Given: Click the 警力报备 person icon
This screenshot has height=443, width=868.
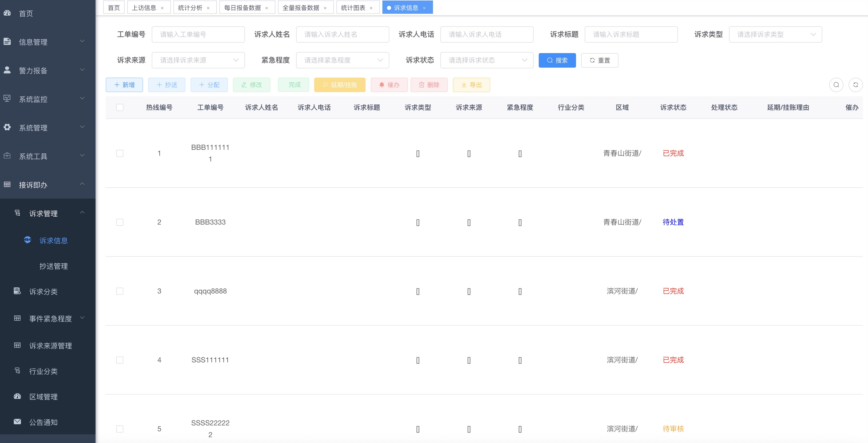Looking at the screenshot, I should point(7,70).
